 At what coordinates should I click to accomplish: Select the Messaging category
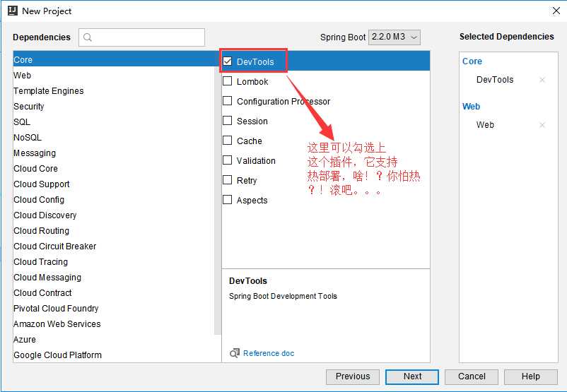[114, 153]
